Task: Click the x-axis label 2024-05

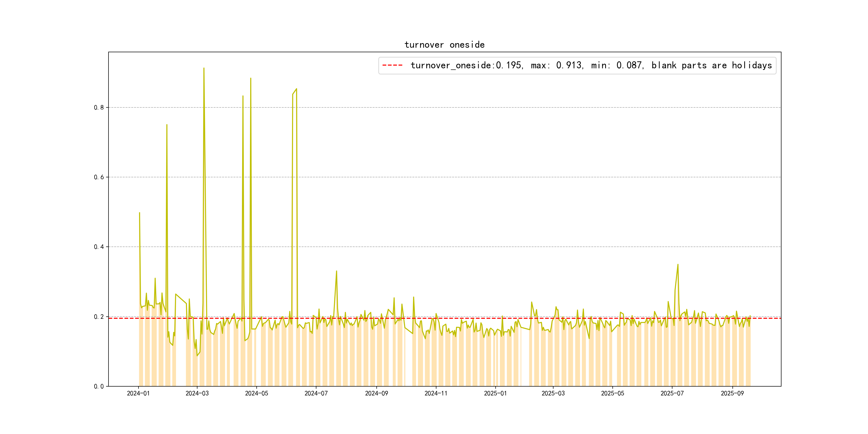Action: (256, 394)
